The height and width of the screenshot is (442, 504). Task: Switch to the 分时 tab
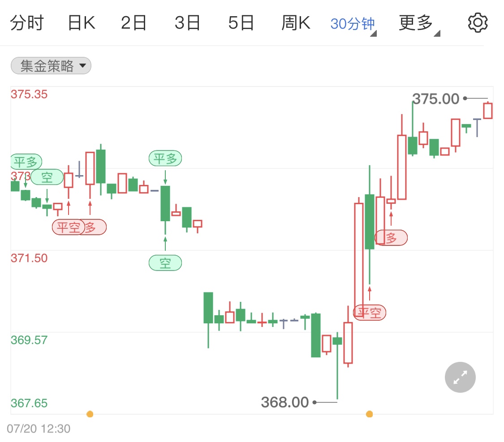pyautogui.click(x=27, y=23)
